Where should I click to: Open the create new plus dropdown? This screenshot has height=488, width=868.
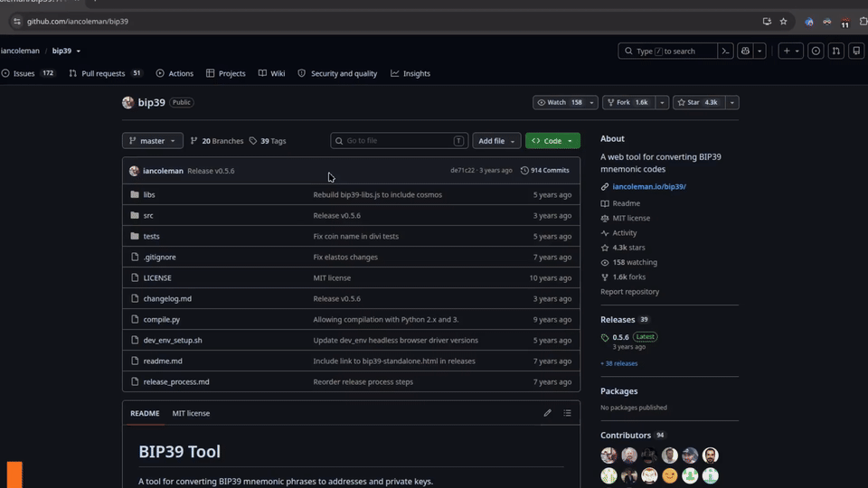coord(790,51)
